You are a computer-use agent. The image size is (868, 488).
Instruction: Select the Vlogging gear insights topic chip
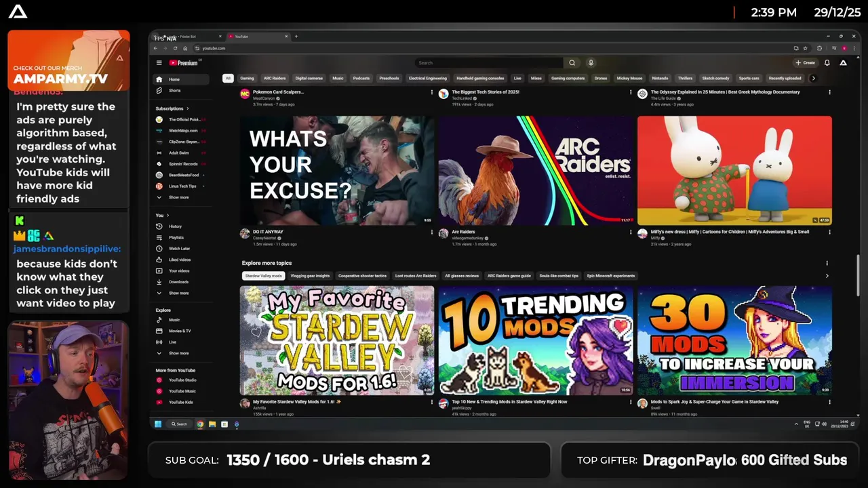(310, 276)
